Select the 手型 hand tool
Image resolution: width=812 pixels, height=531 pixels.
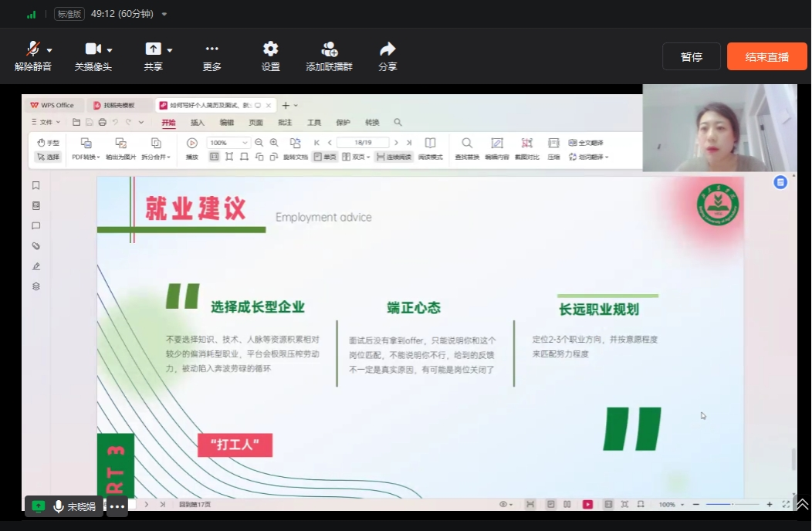coord(48,143)
